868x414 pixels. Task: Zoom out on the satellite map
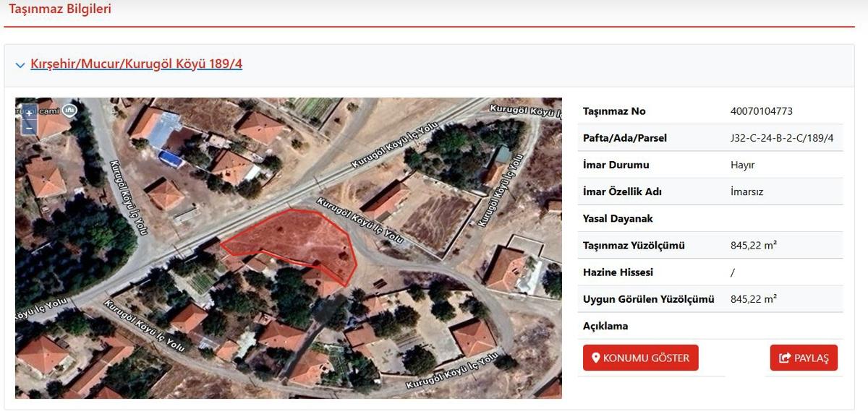[29, 128]
